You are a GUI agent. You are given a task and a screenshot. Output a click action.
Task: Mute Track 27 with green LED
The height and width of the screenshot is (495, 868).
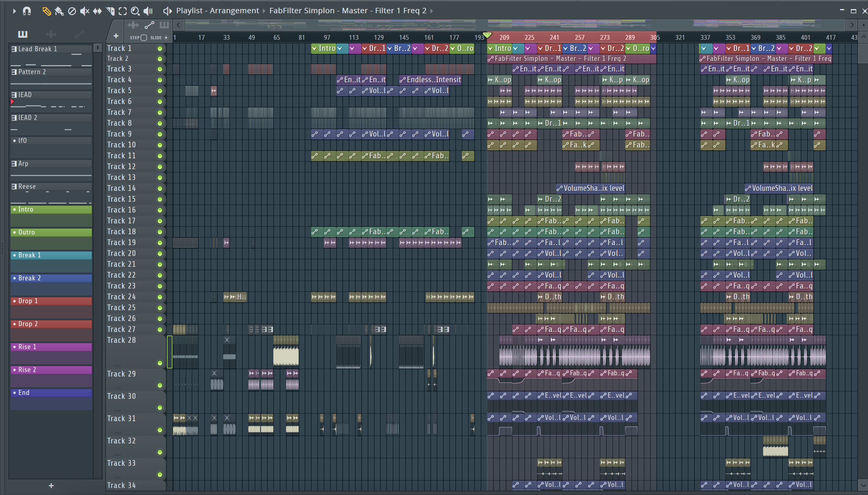pos(160,329)
